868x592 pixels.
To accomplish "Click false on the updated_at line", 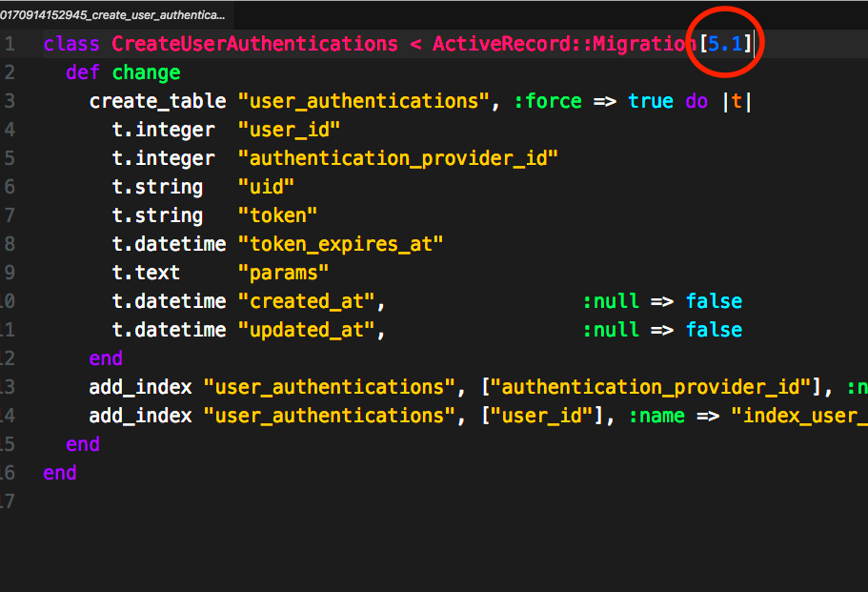I will (x=714, y=329).
